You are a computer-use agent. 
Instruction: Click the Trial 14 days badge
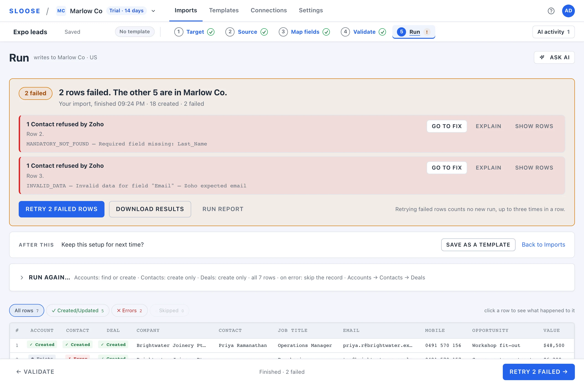point(126,10)
